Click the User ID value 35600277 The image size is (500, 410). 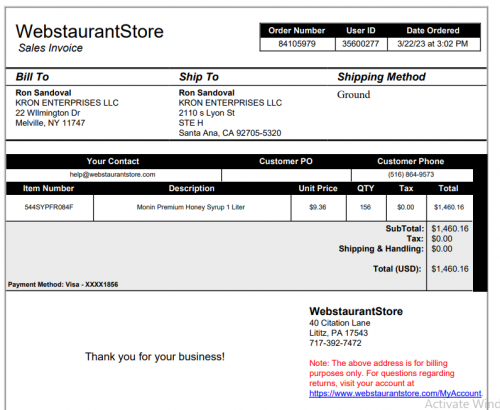[361, 44]
